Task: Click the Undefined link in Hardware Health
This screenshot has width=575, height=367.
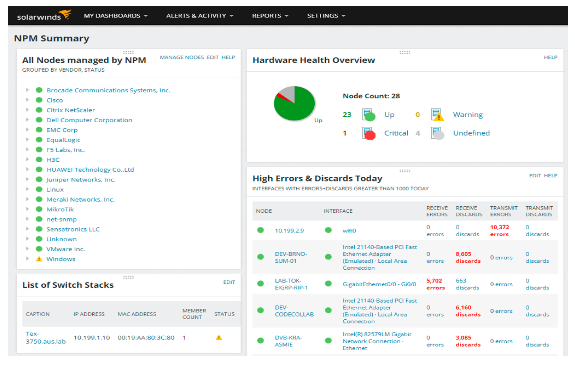Action: 471,133
